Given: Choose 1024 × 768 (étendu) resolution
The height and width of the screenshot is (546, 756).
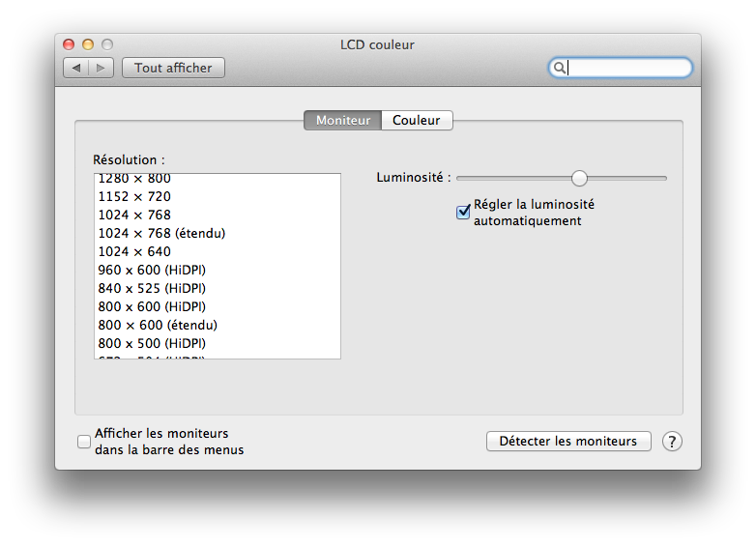Looking at the screenshot, I should point(217,233).
